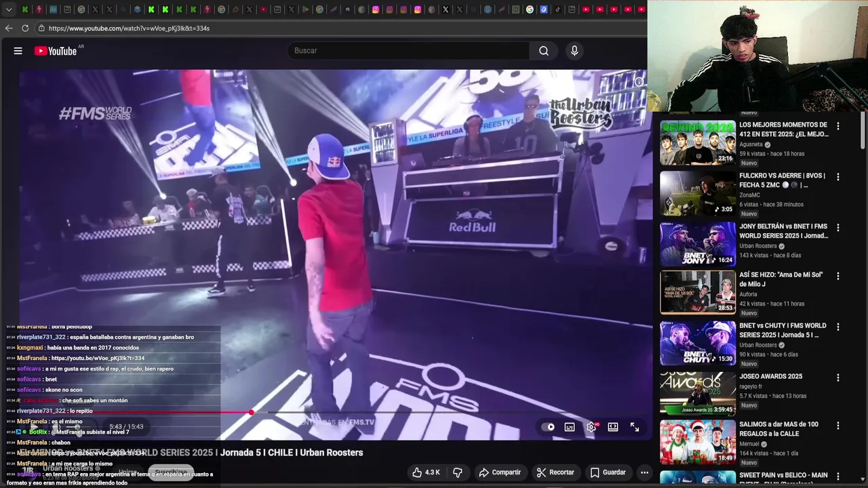Click the search magnifier button
Screen dimensions: 868x488
544,51
